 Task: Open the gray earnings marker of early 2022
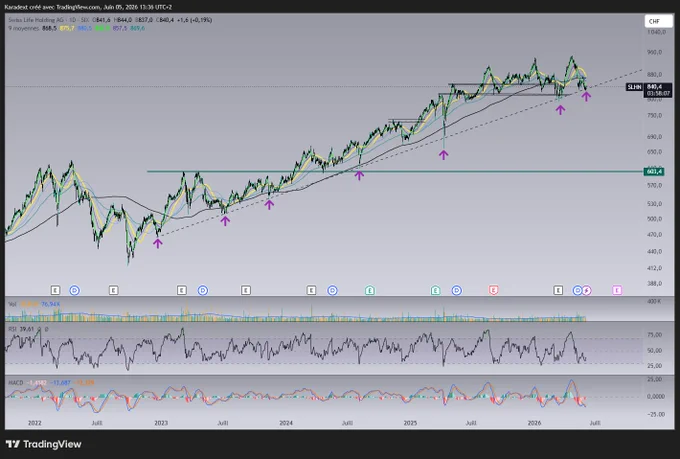coord(55,290)
